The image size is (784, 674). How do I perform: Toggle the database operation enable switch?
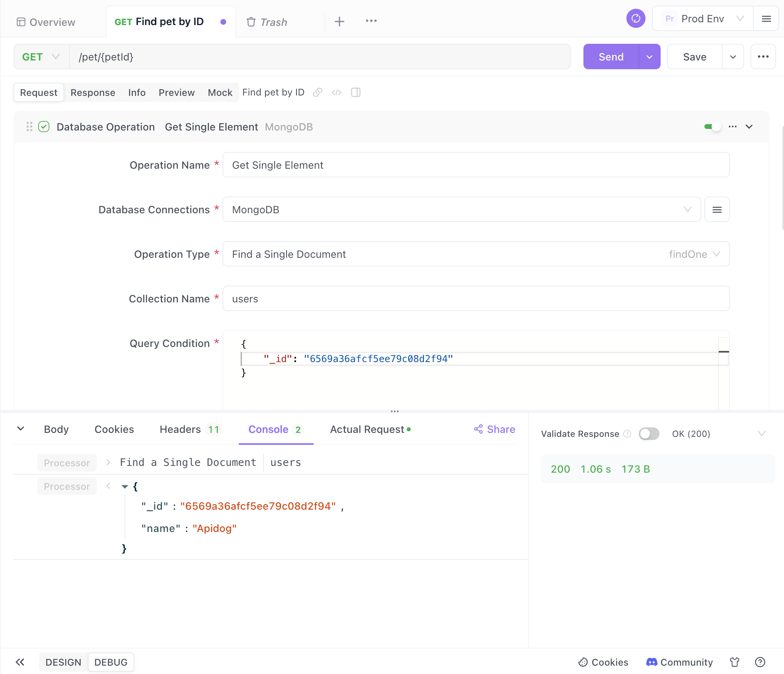711,126
